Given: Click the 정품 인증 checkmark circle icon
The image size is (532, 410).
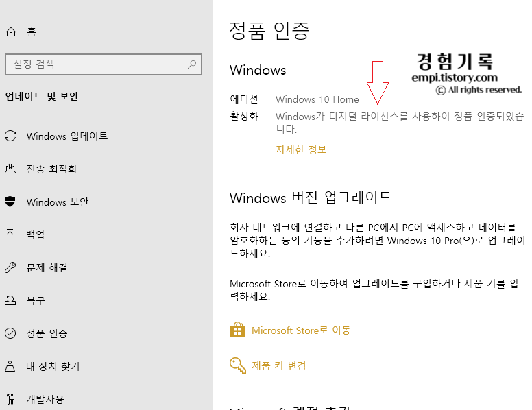Looking at the screenshot, I should [x=10, y=333].
